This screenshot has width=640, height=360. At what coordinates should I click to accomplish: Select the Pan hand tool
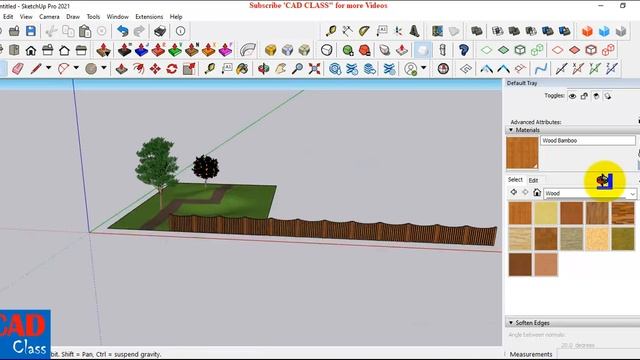click(x=280, y=69)
